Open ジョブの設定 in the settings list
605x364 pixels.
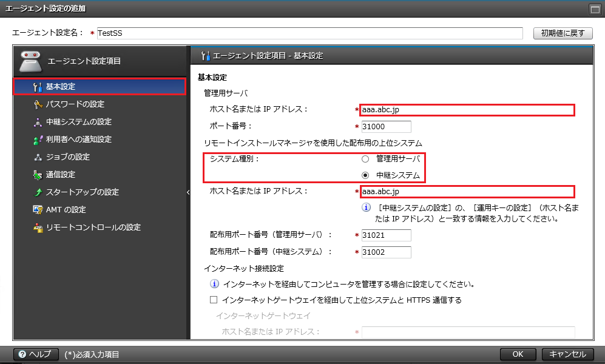pos(100,157)
